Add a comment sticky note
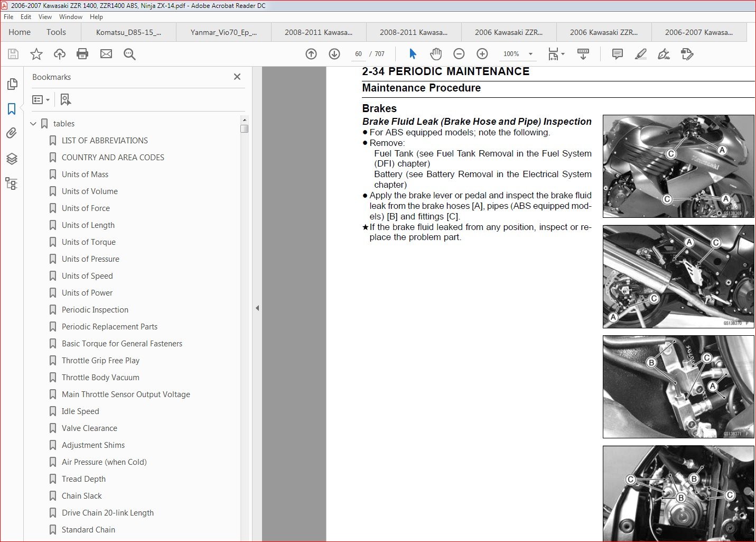The width and height of the screenshot is (756, 542). point(617,54)
